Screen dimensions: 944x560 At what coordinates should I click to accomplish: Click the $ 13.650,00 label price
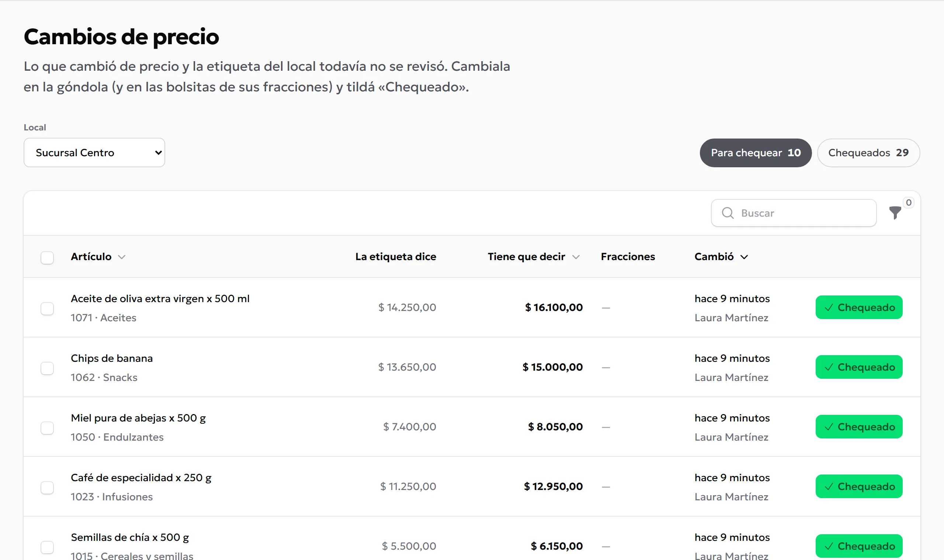(x=407, y=367)
